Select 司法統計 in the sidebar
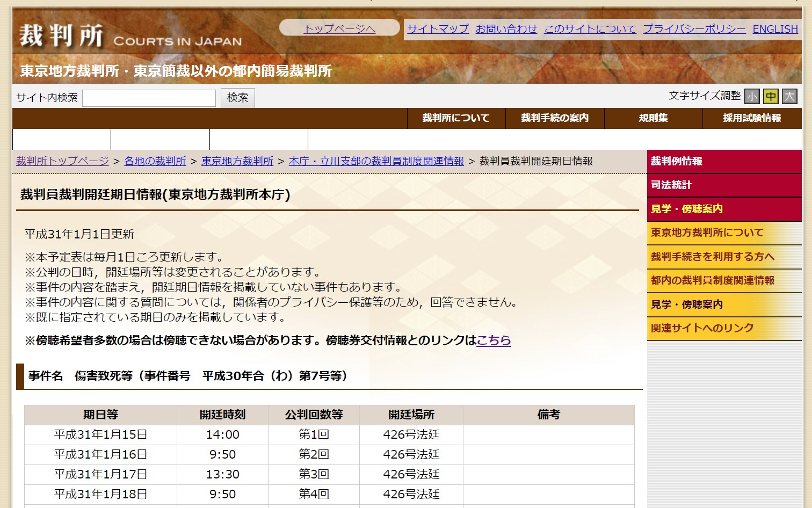This screenshot has width=812, height=508. pos(724,185)
